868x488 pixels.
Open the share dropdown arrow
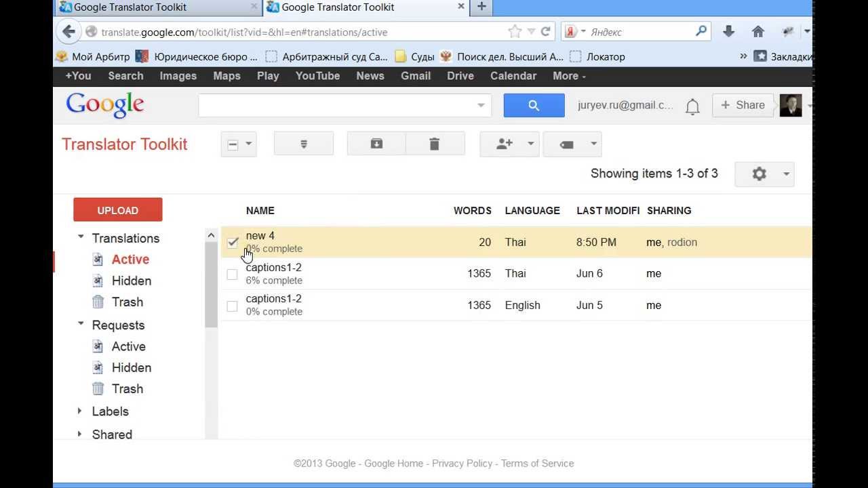point(530,144)
